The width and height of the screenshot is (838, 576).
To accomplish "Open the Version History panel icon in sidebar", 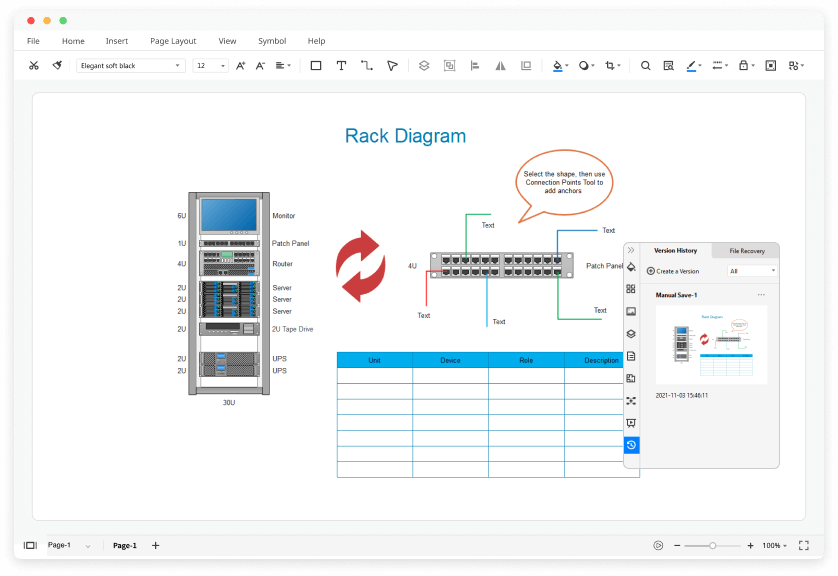I will click(631, 444).
